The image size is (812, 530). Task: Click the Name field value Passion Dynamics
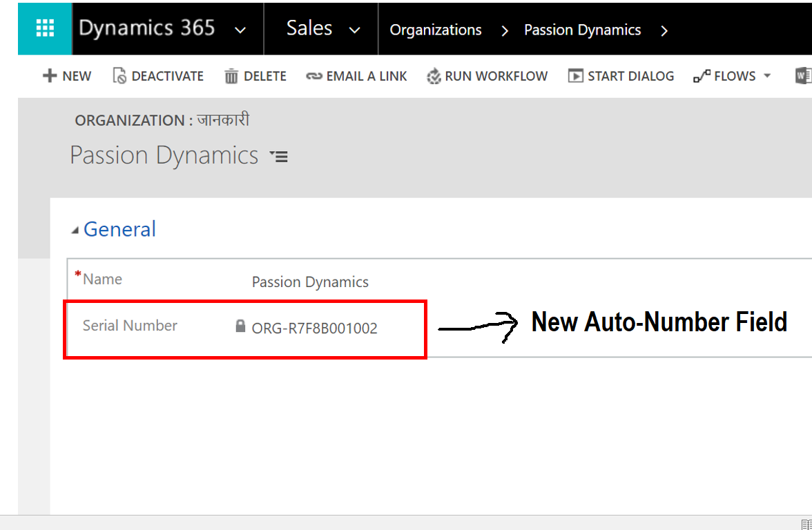pos(310,282)
